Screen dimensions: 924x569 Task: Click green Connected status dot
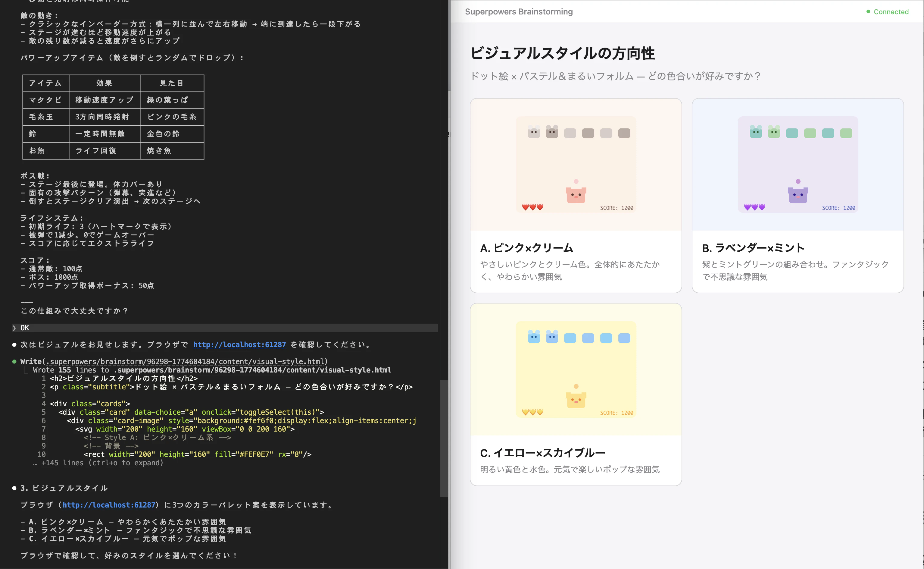tap(868, 12)
